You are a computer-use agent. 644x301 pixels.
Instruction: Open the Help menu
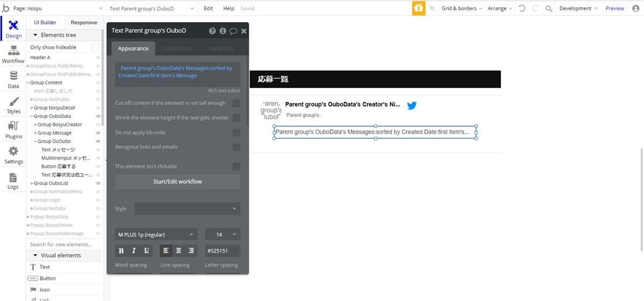click(x=229, y=9)
